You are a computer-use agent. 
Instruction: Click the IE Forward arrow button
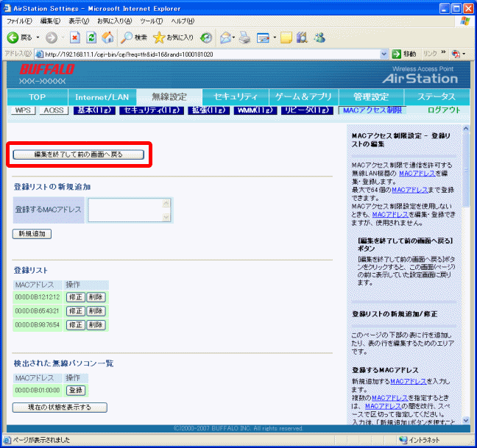(52, 38)
